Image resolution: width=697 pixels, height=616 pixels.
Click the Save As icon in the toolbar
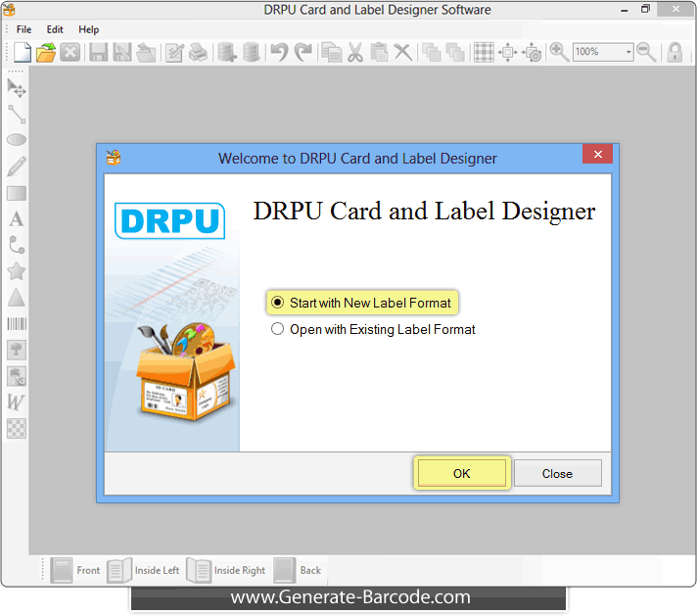tap(121, 52)
